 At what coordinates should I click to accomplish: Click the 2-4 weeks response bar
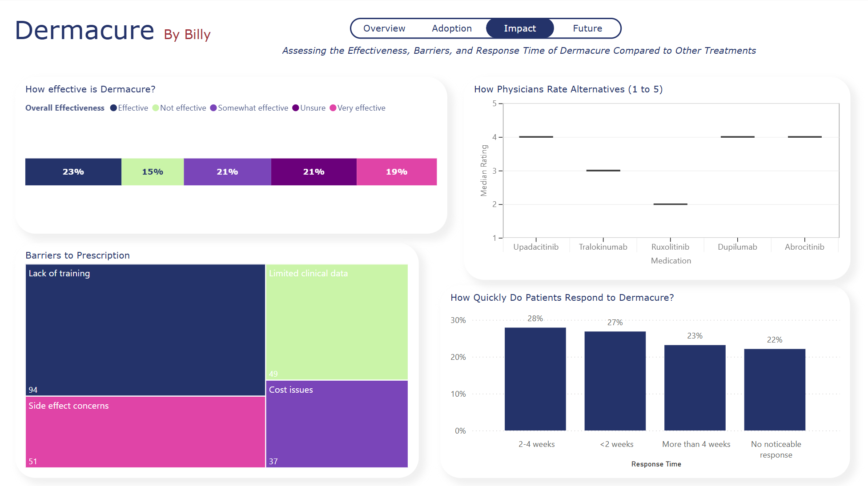535,378
